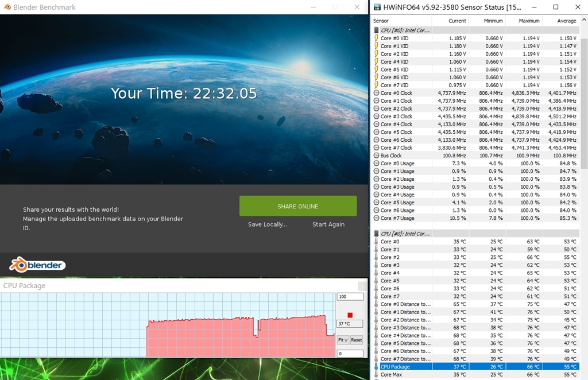Click Reset button in CPU Package graph
Image resolution: width=588 pixels, height=380 pixels.
point(356,340)
